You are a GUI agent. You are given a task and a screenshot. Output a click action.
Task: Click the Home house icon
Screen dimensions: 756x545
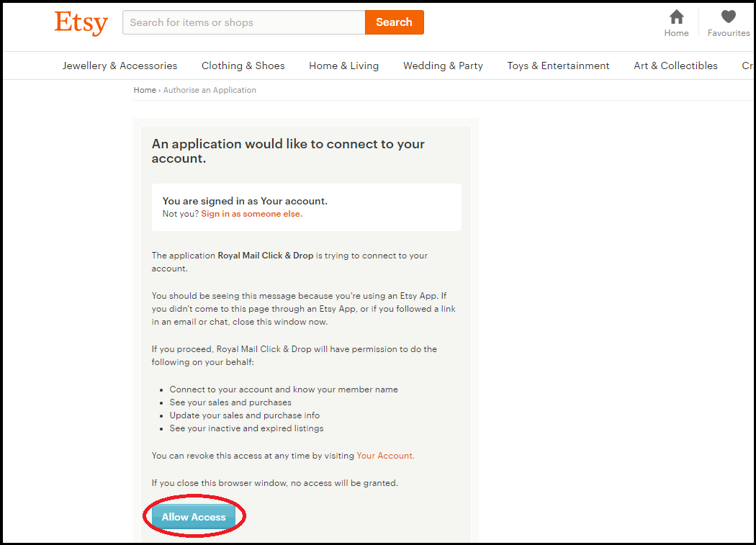pos(676,17)
